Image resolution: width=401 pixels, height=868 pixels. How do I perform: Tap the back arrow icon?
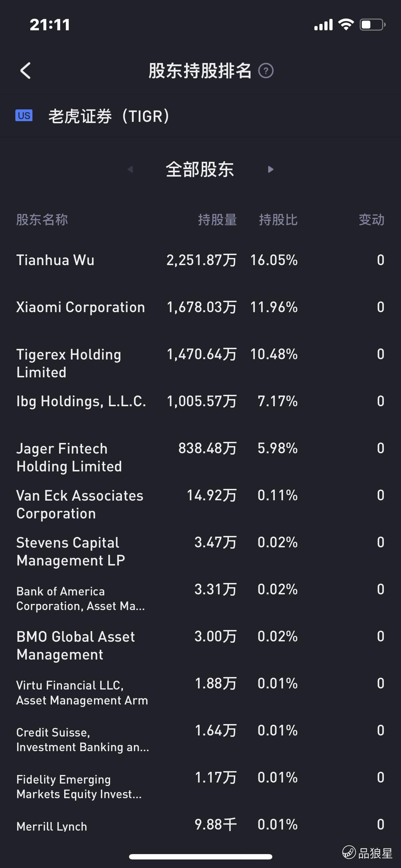click(x=25, y=71)
